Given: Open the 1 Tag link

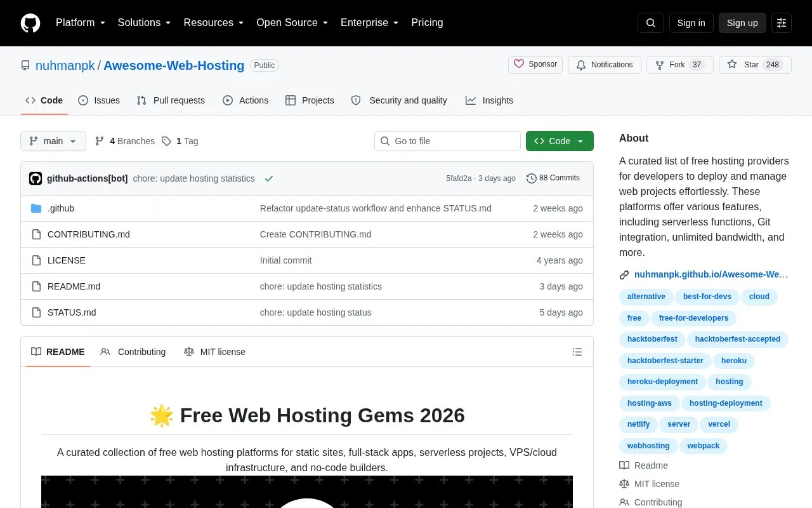Looking at the screenshot, I should 180,141.
